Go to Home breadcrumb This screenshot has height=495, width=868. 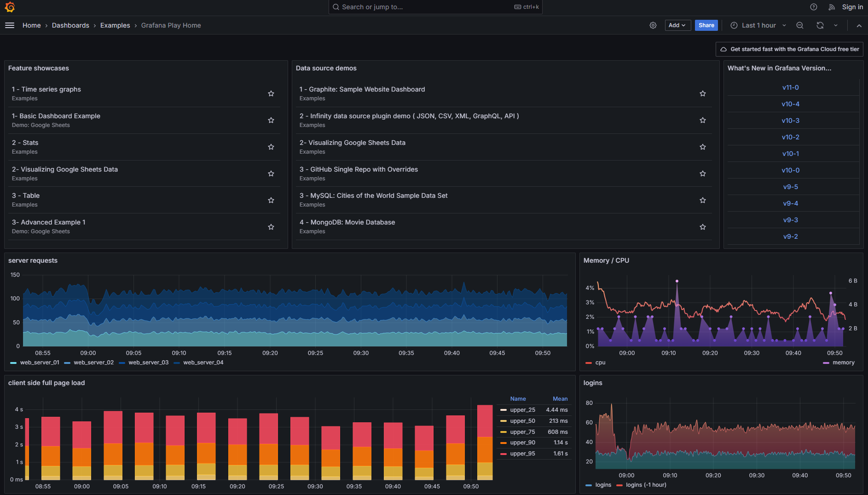pos(31,25)
